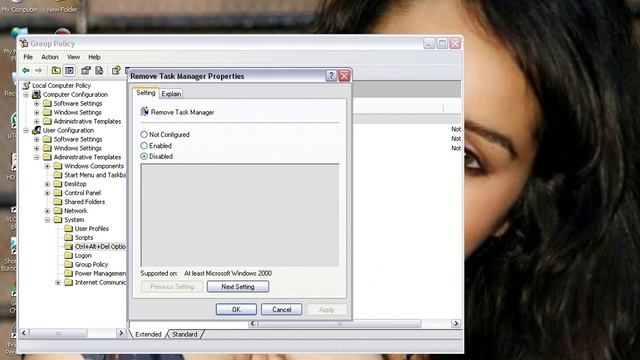
Task: Click the Windows Components folder icon
Action: point(58,166)
